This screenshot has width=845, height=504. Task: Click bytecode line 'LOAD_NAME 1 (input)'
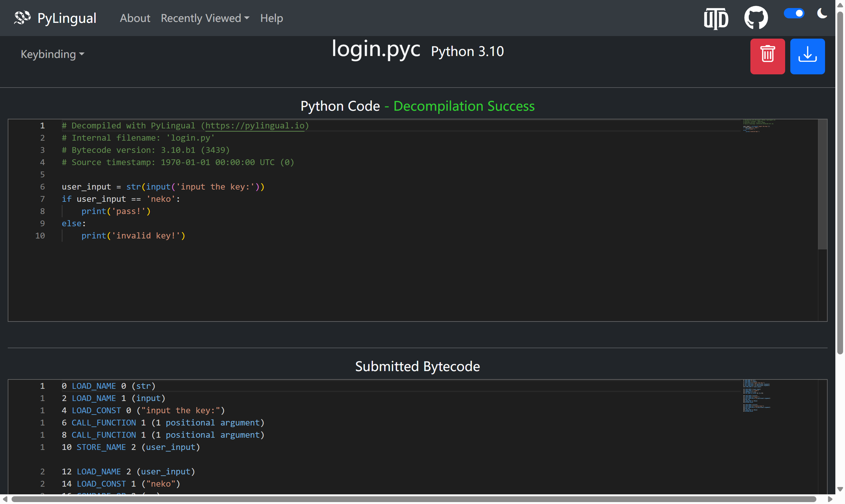point(113,398)
